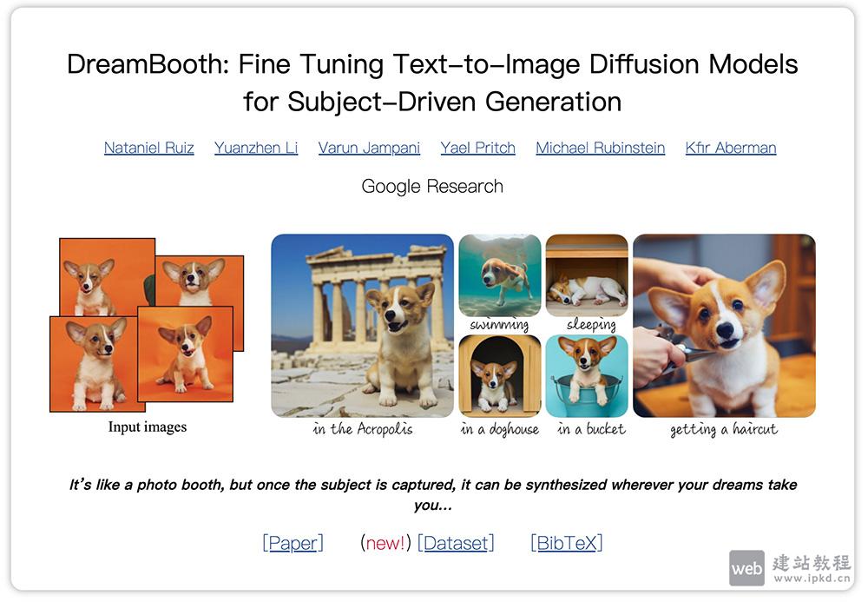Select the sleeping corgi thumbnail

(x=587, y=275)
